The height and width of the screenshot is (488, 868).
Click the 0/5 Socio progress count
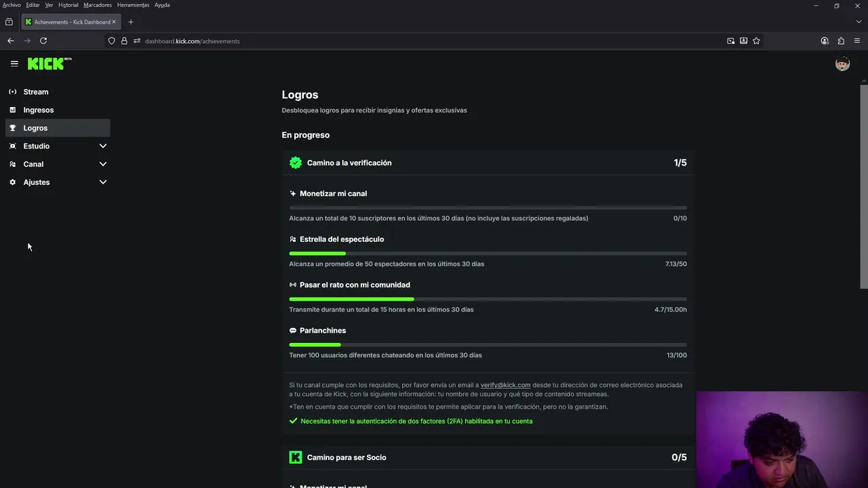tap(679, 457)
